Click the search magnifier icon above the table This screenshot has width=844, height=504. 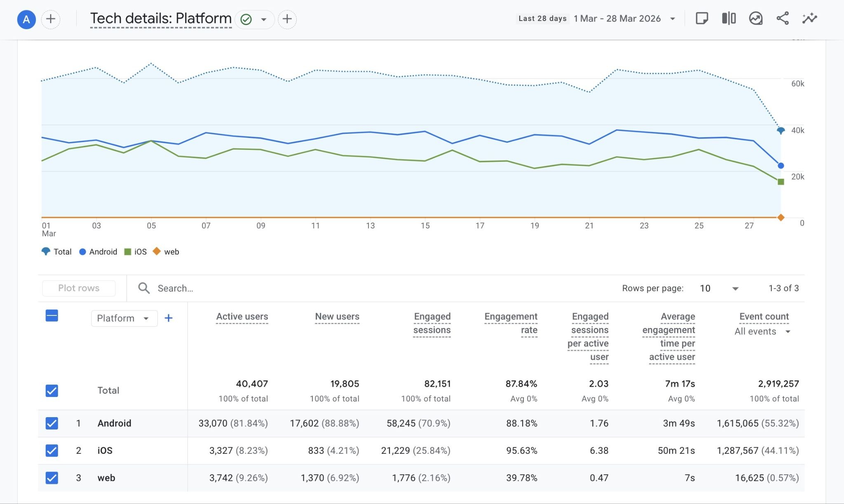tap(144, 288)
